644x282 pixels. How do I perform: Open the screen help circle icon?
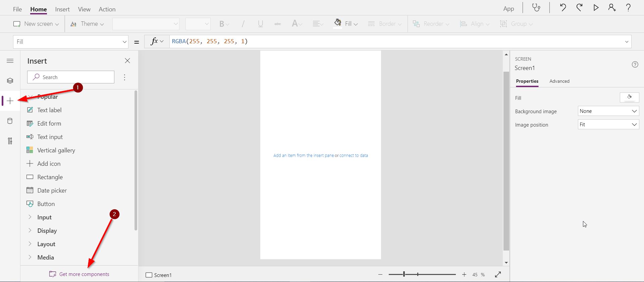point(635,65)
